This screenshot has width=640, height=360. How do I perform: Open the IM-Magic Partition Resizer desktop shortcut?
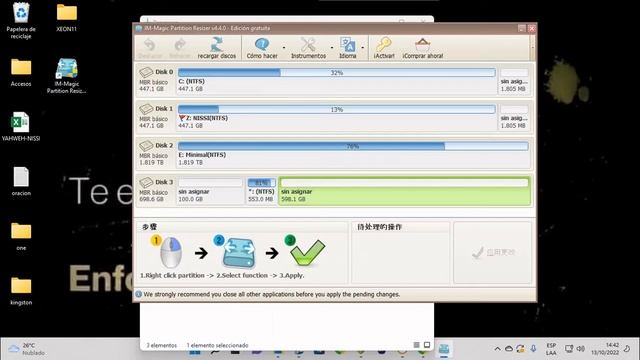pyautogui.click(x=67, y=76)
